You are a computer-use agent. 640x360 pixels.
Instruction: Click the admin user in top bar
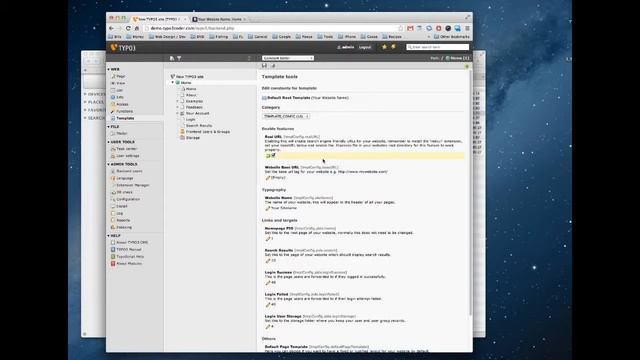pos(346,47)
